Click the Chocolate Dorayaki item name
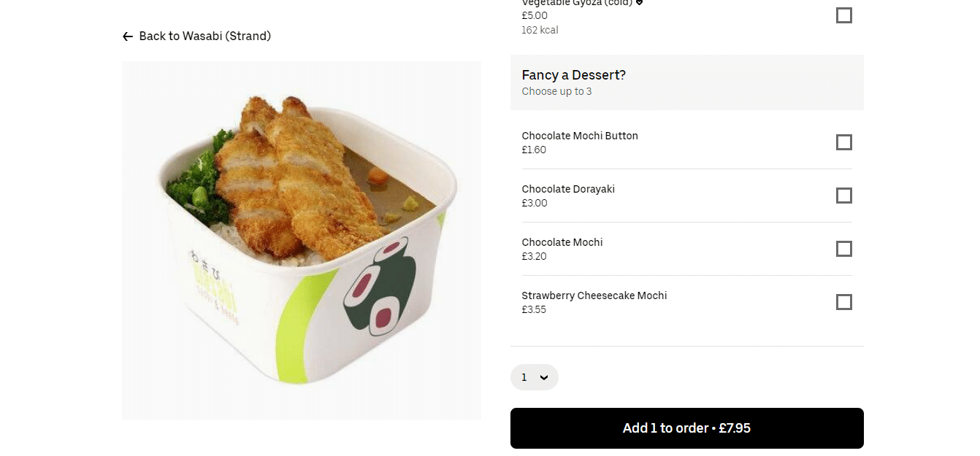980x456 pixels. pyautogui.click(x=568, y=189)
